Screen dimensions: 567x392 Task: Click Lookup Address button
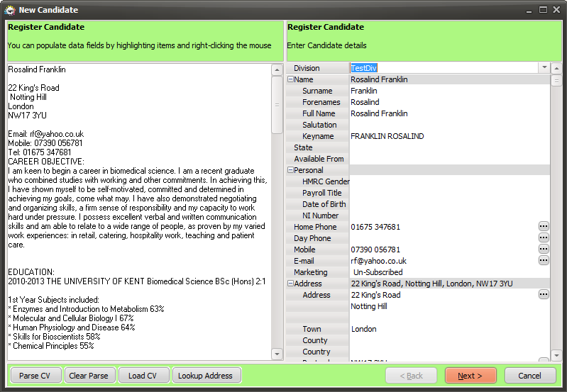pyautogui.click(x=205, y=376)
